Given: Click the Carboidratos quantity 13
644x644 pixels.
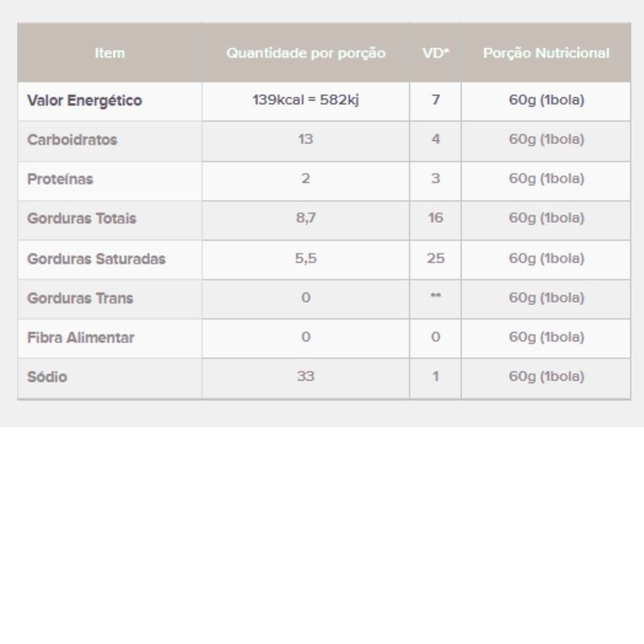Looking at the screenshot, I should coord(305,139).
